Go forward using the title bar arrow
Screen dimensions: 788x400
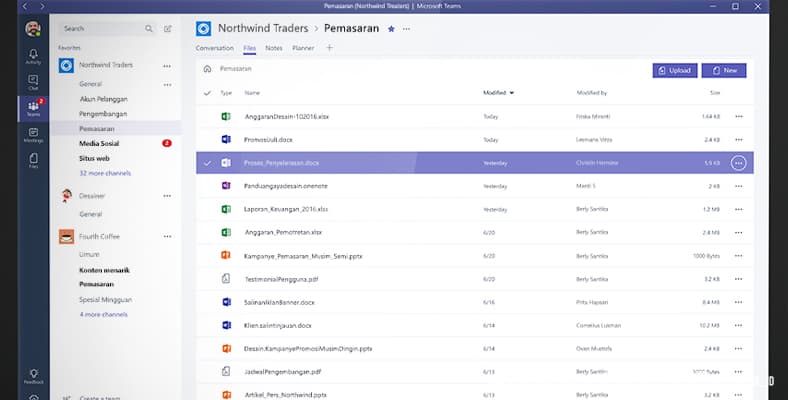[42, 6]
